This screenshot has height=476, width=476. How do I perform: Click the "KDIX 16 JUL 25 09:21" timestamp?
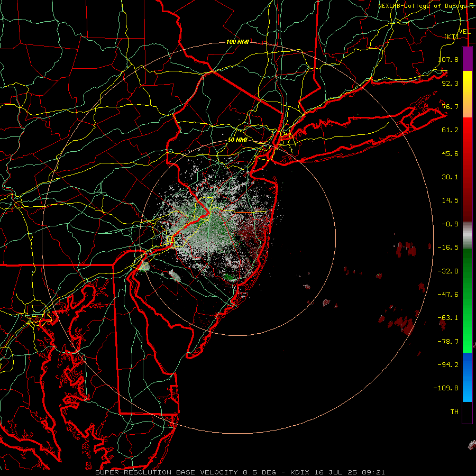(337, 472)
